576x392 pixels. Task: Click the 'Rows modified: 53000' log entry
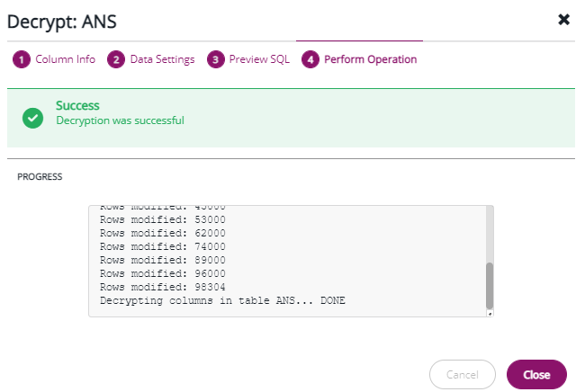tap(162, 219)
